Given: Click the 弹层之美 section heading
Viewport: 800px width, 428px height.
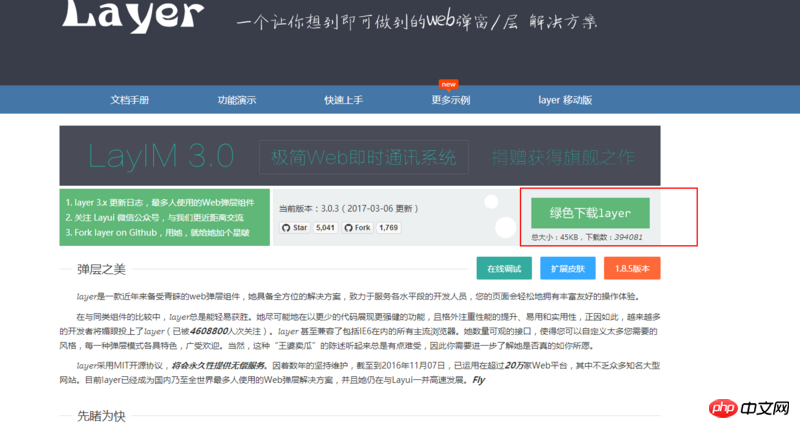Looking at the screenshot, I should pyautogui.click(x=101, y=269).
